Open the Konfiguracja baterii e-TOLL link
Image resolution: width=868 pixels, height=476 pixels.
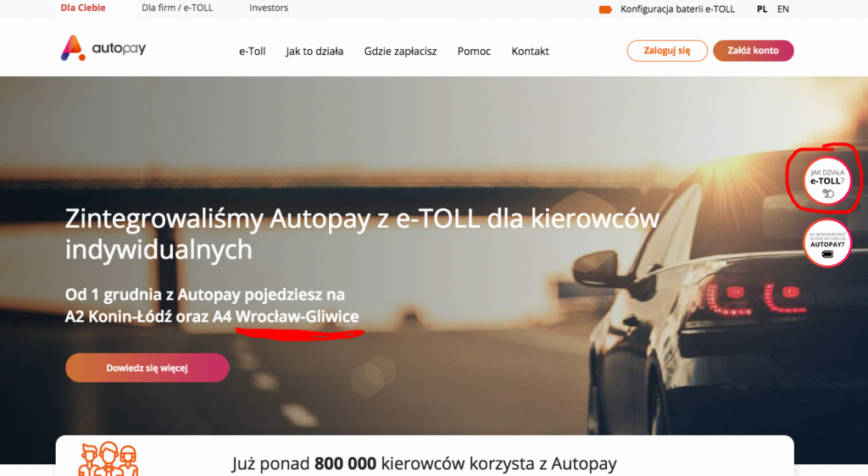(677, 8)
